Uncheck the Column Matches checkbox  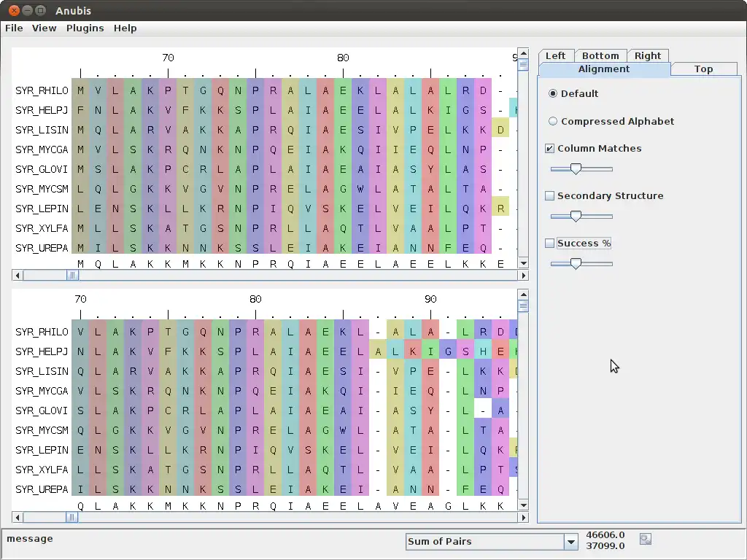[550, 149]
